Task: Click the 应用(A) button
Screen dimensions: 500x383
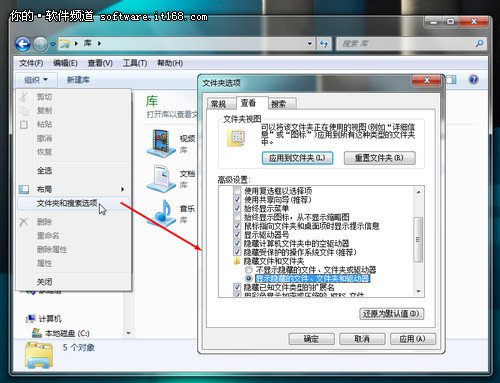Action: (413, 339)
